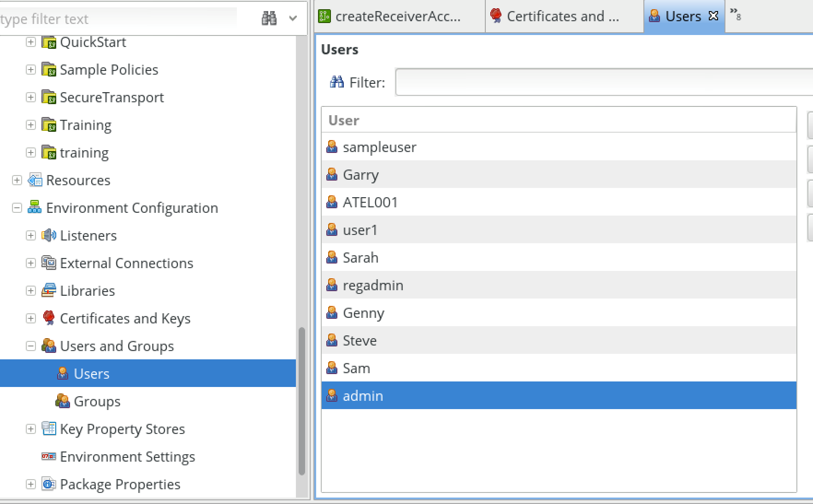Expand the Sample Policies folder
813x504 pixels.
coord(31,70)
